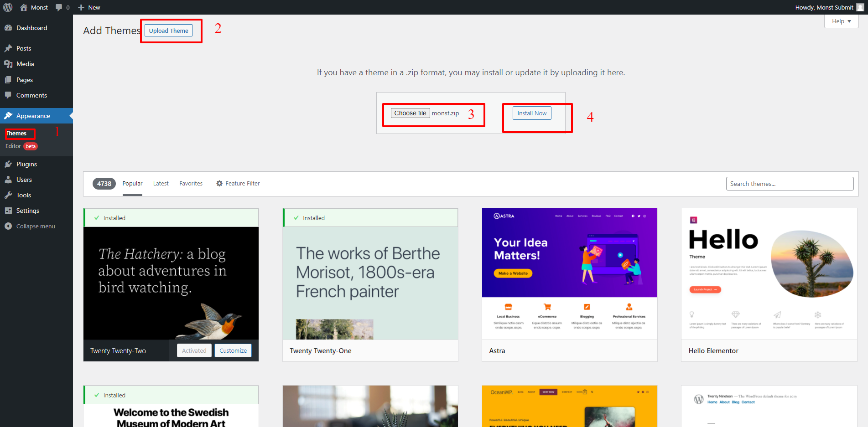Viewport: 868px width, 427px height.
Task: Click the Feature Filter gear icon
Action: pos(219,183)
